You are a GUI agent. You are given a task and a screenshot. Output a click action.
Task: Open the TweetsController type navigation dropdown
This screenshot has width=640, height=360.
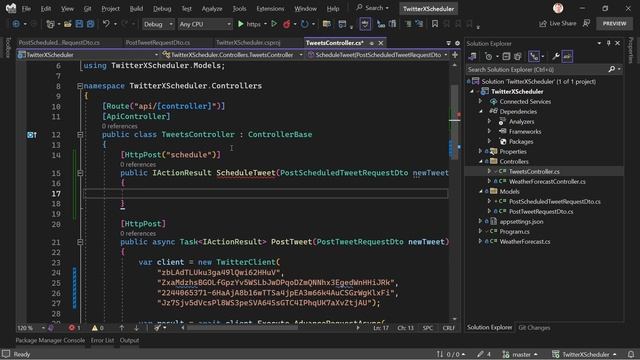tap(233, 55)
